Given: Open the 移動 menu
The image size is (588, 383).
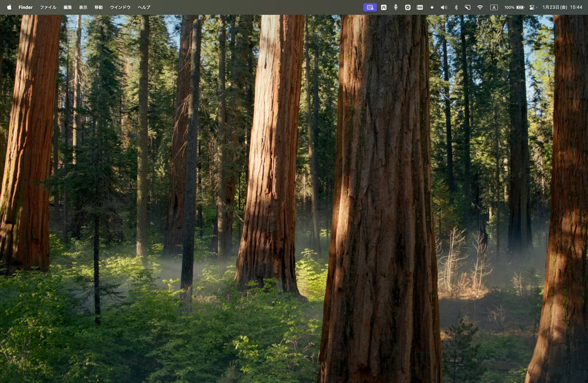Looking at the screenshot, I should point(98,7).
